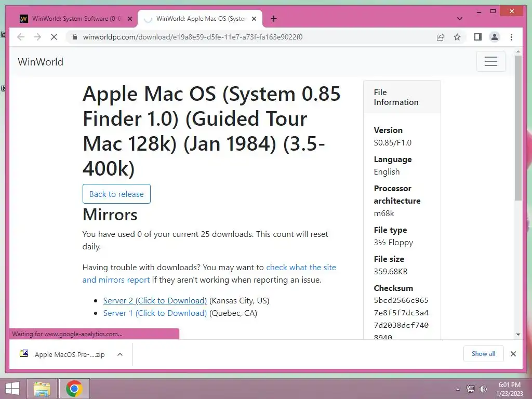Select the 3½ Floppy file type text

pyautogui.click(x=394, y=243)
